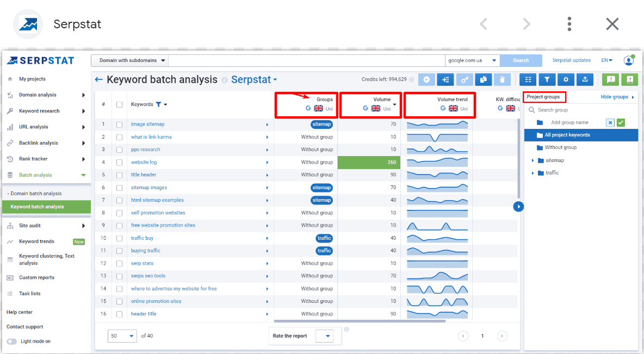The height and width of the screenshot is (354, 644).
Task: Check the box for 'image sitemap' row
Action: 120,125
